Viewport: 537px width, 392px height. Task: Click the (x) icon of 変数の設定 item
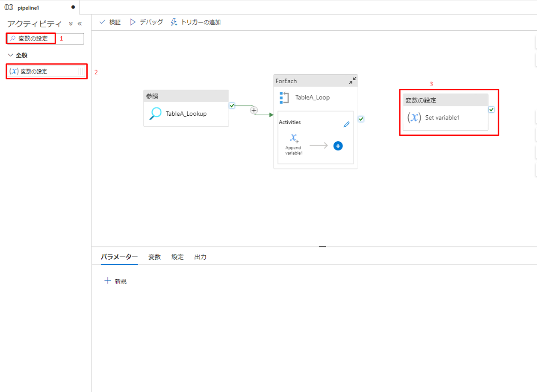(x=14, y=71)
